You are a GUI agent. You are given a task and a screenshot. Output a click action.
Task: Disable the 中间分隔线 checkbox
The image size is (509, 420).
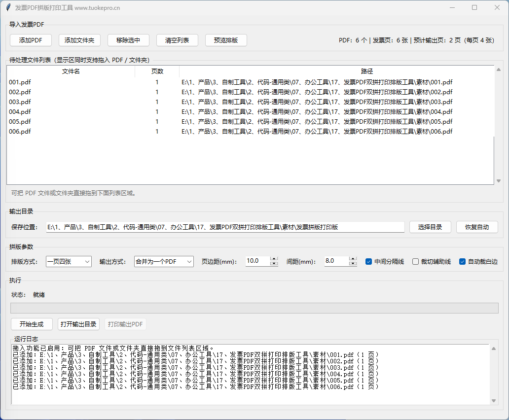(x=368, y=262)
